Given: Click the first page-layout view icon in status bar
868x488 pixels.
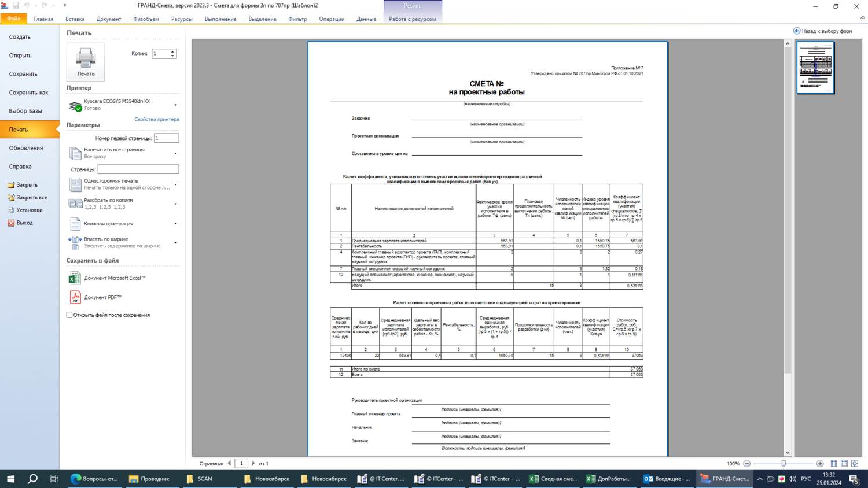Looking at the screenshot, I should tap(834, 464).
